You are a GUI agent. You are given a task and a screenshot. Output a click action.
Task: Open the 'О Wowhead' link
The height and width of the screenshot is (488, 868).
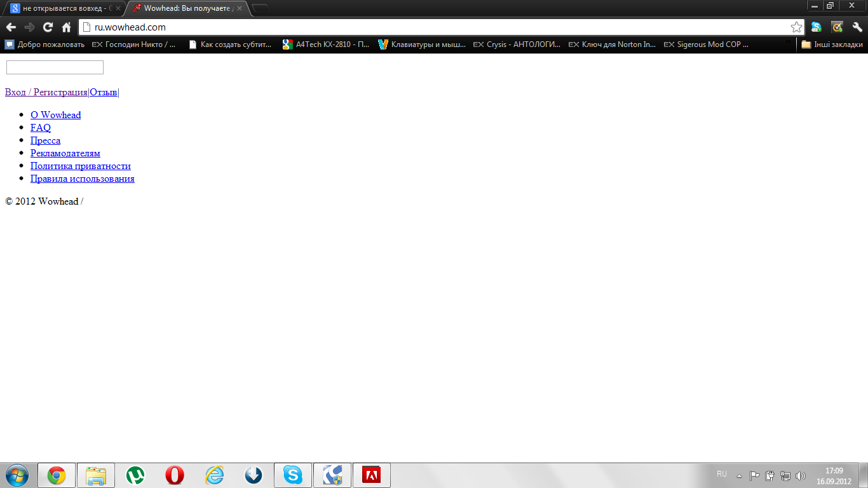pyautogui.click(x=56, y=115)
